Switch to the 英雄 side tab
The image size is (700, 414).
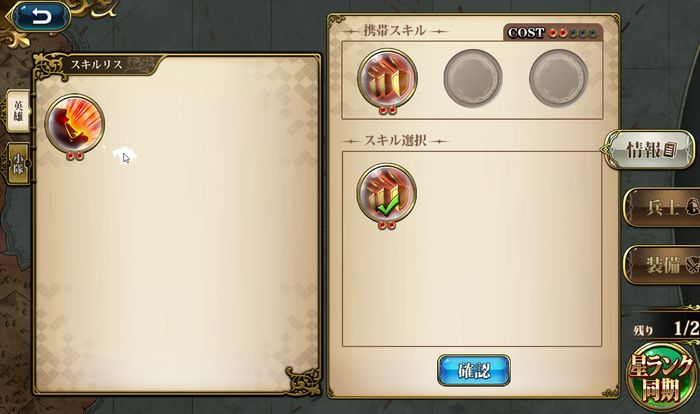pos(18,111)
